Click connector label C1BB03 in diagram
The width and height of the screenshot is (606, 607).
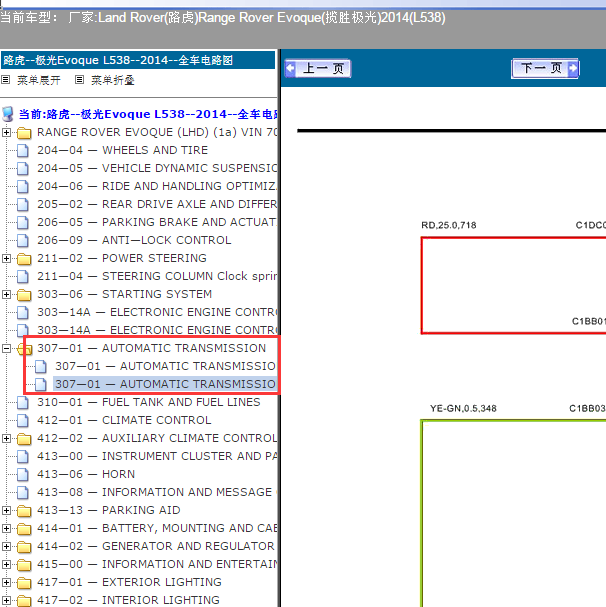click(x=587, y=408)
